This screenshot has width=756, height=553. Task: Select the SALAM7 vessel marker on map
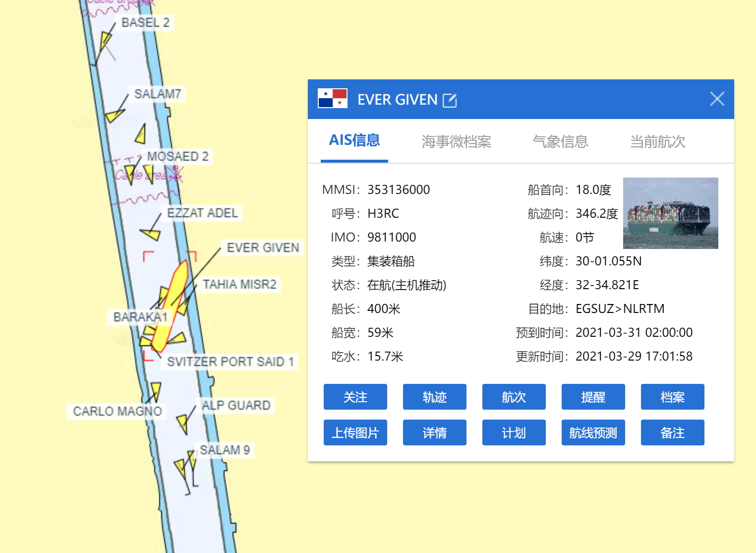tap(114, 116)
